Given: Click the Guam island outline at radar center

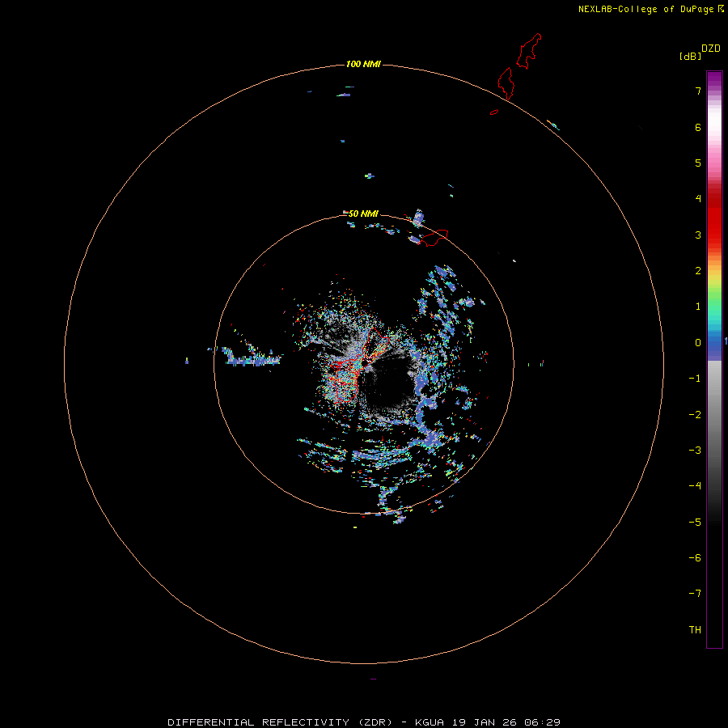Looking at the screenshot, I should [x=360, y=365].
